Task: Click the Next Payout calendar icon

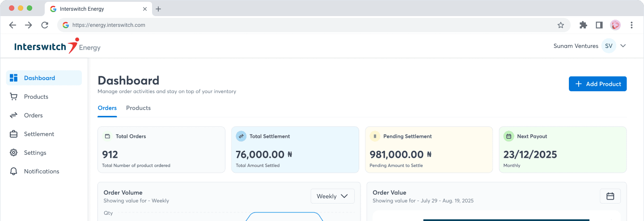Action: click(x=508, y=136)
